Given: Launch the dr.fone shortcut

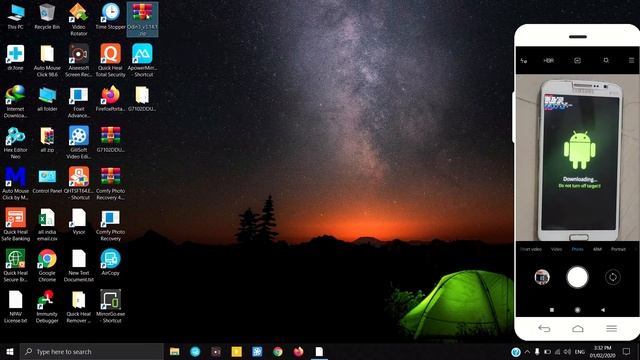Looking at the screenshot, I should click(x=16, y=58).
